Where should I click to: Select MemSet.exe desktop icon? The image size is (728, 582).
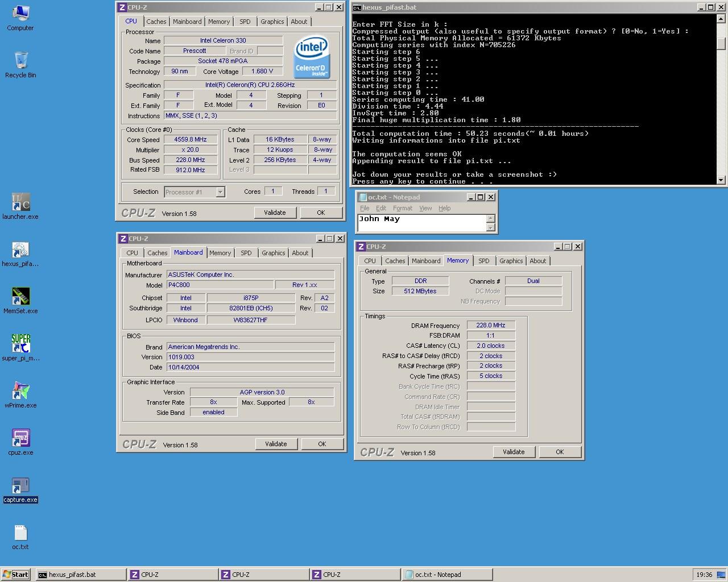[20, 301]
